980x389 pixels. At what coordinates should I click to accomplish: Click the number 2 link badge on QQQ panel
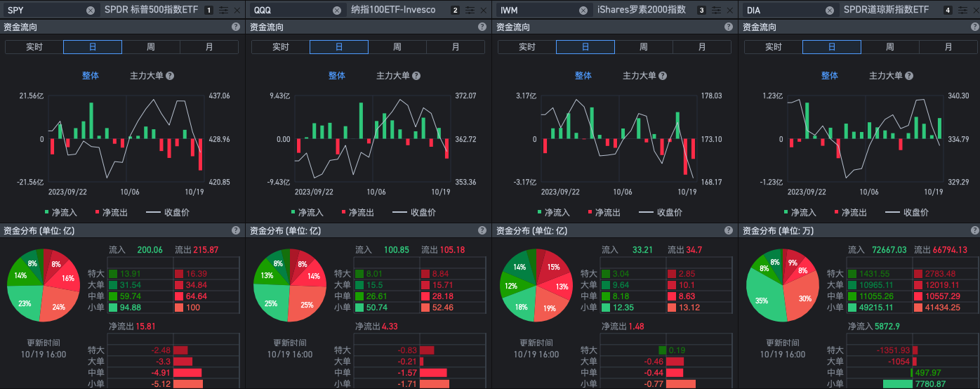456,11
